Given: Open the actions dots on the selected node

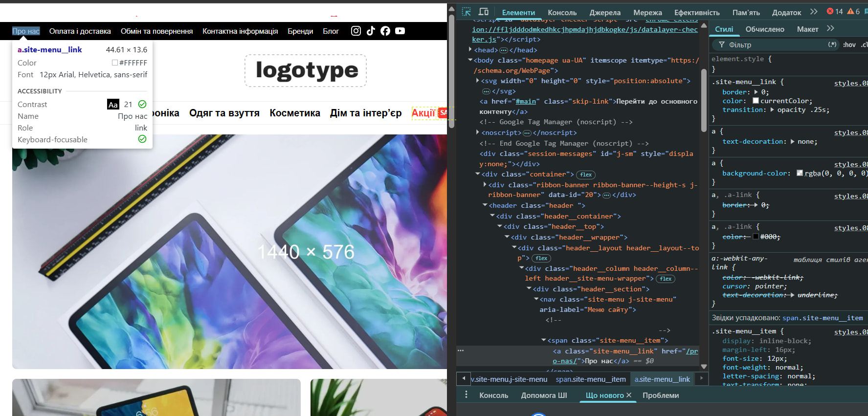Looking at the screenshot, I should 461,350.
